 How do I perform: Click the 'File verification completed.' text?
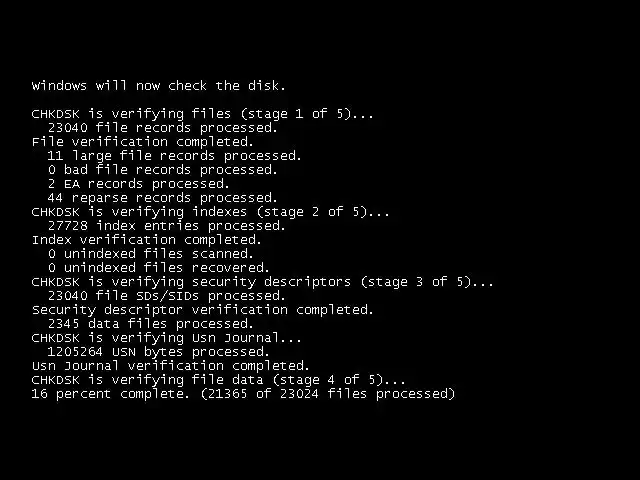pyautogui.click(x=143, y=142)
